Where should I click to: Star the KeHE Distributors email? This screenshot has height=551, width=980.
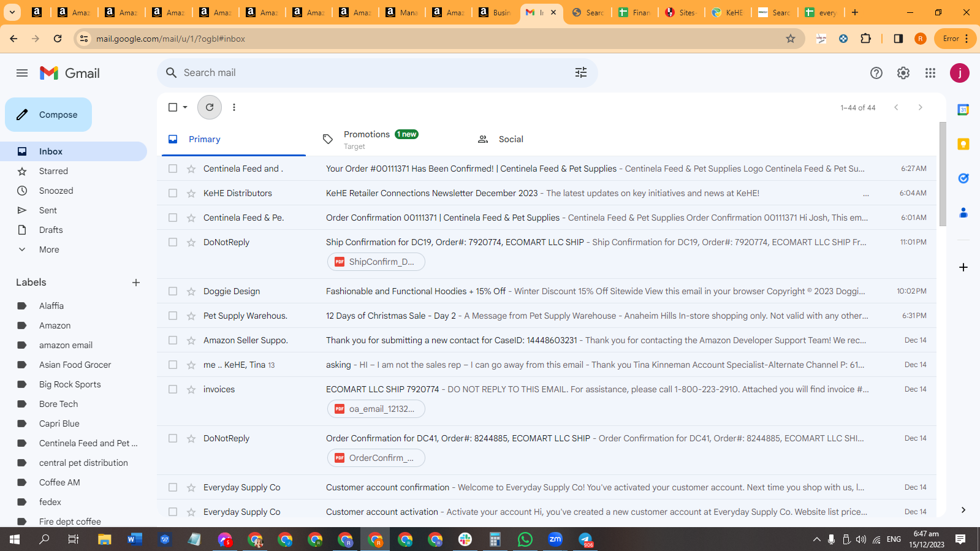pos(191,193)
